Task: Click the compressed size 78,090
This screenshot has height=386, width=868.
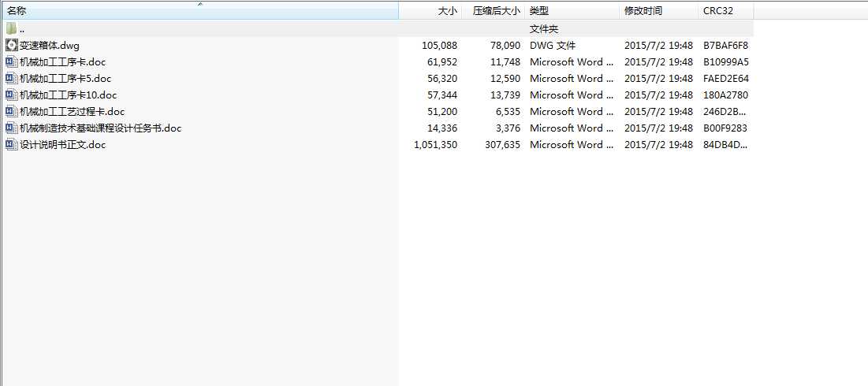Action: 505,46
